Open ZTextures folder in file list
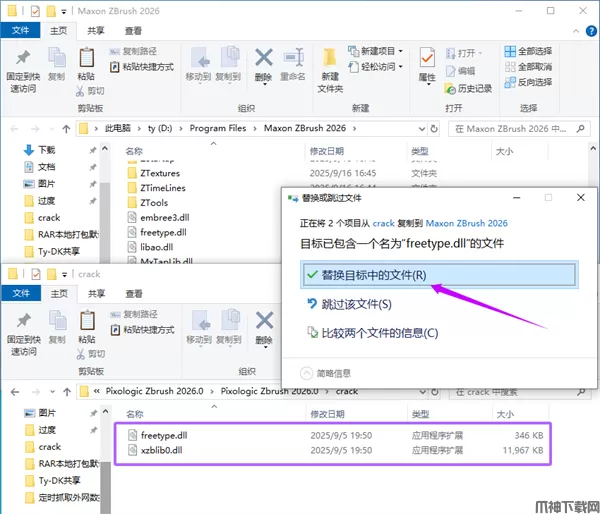 tap(160, 173)
